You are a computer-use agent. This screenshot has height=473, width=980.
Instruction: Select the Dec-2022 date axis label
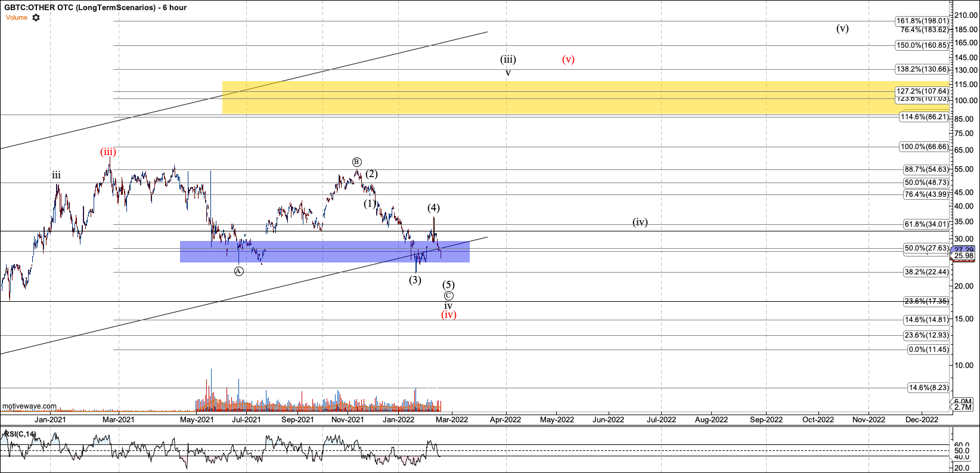coord(922,419)
